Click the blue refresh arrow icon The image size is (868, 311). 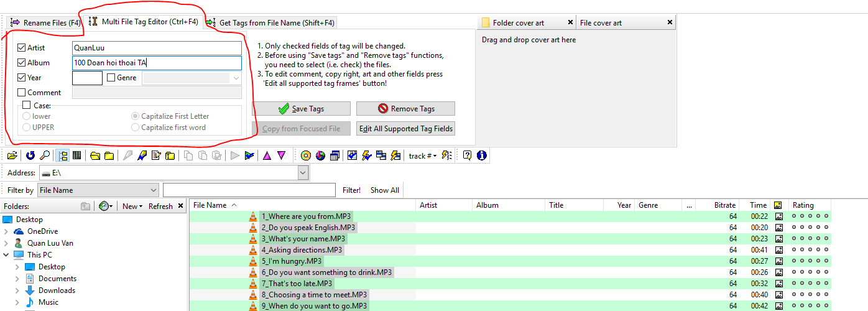click(x=30, y=155)
